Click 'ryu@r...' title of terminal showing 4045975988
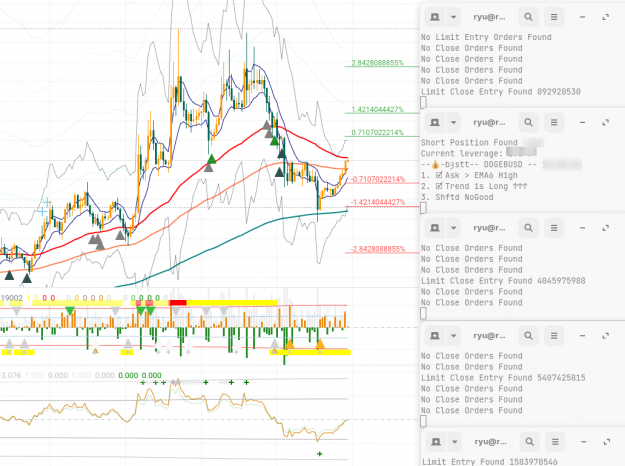The height and width of the screenshot is (466, 625). tap(489, 228)
